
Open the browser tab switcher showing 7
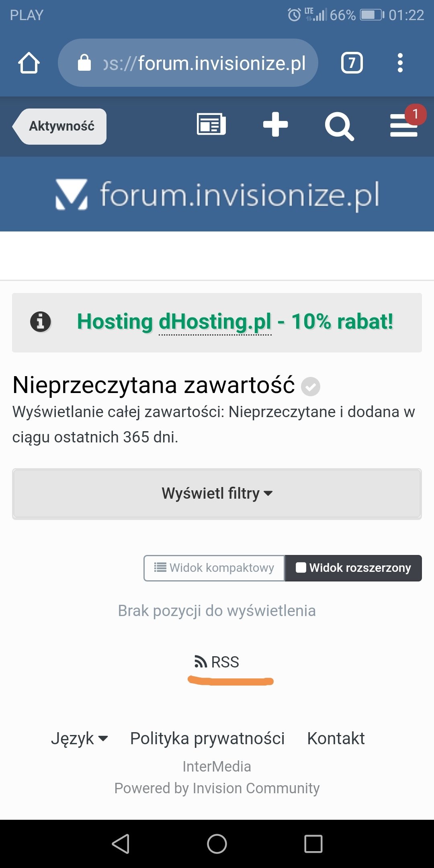click(x=352, y=63)
